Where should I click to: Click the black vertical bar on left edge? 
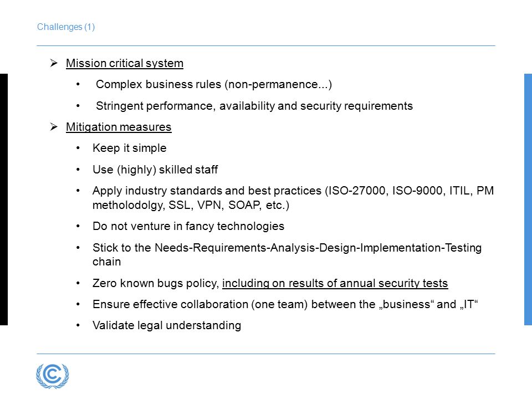click(x=4, y=199)
